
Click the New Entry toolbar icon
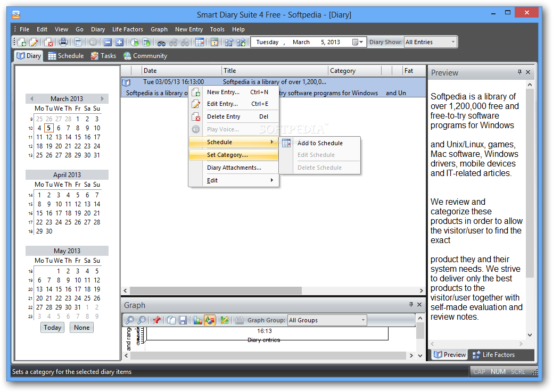(x=22, y=43)
